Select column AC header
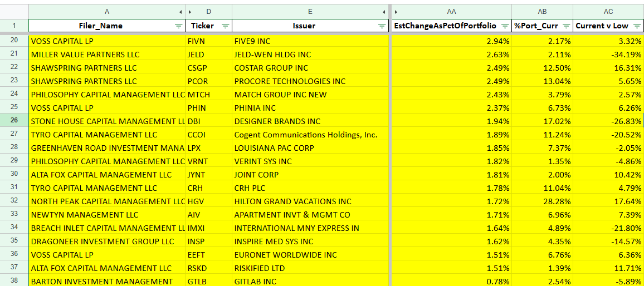Viewport: 644px width, 286px height. pyautogui.click(x=608, y=12)
